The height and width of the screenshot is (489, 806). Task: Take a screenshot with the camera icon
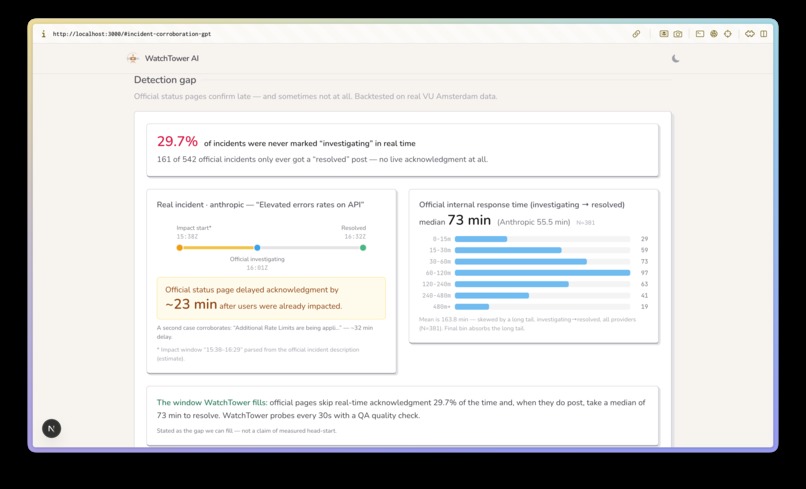[x=678, y=34]
